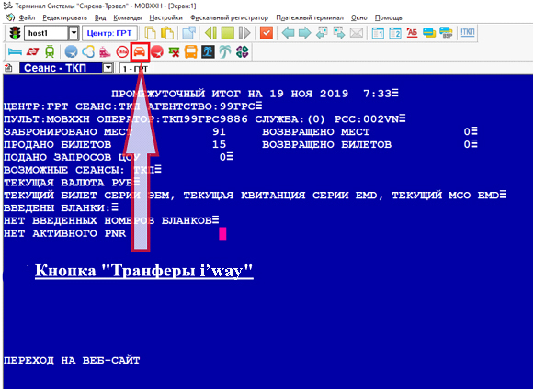Click the hotel bed icon
This screenshot has height=392, width=534.
point(15,51)
